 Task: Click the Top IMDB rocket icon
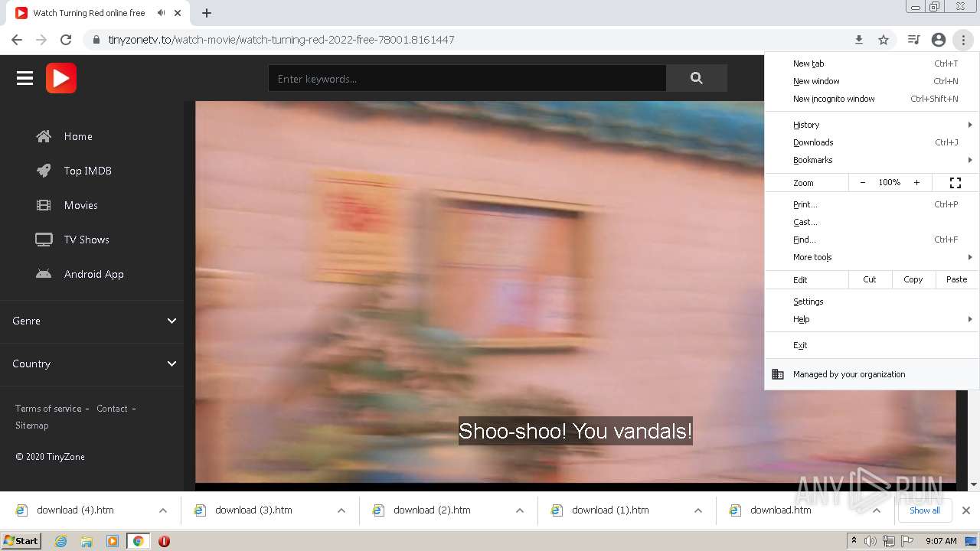click(x=44, y=171)
